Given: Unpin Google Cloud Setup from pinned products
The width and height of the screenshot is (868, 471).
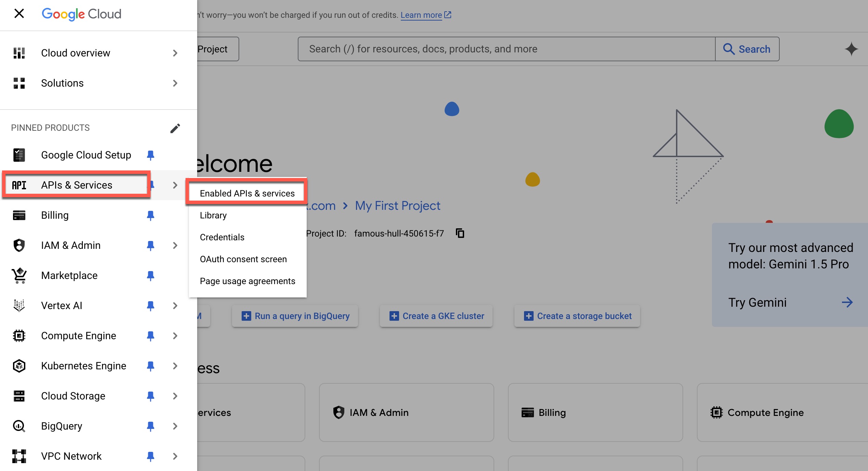Looking at the screenshot, I should [150, 155].
